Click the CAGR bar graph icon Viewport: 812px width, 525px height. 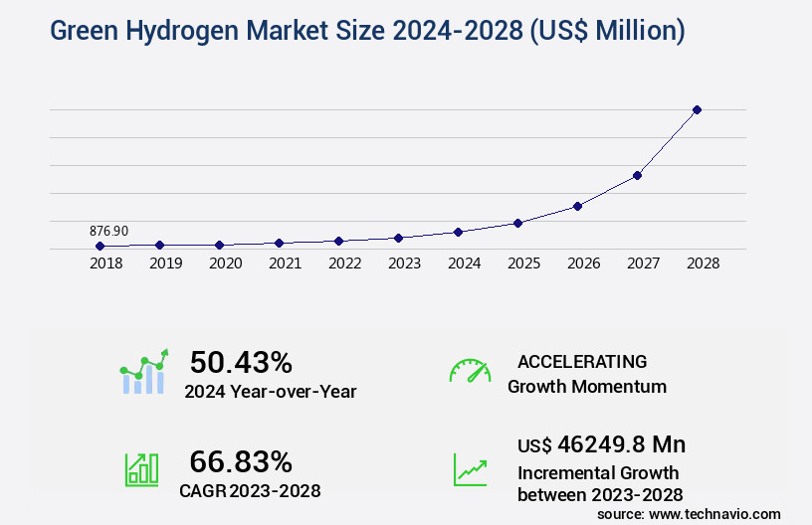point(141,469)
